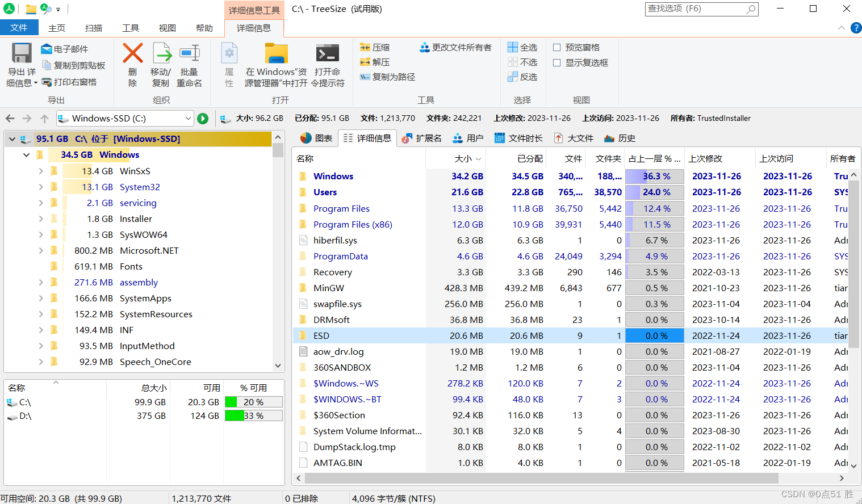Enable the 预览窗格 checkbox
Image resolution: width=862 pixels, height=504 pixels.
pos(557,48)
